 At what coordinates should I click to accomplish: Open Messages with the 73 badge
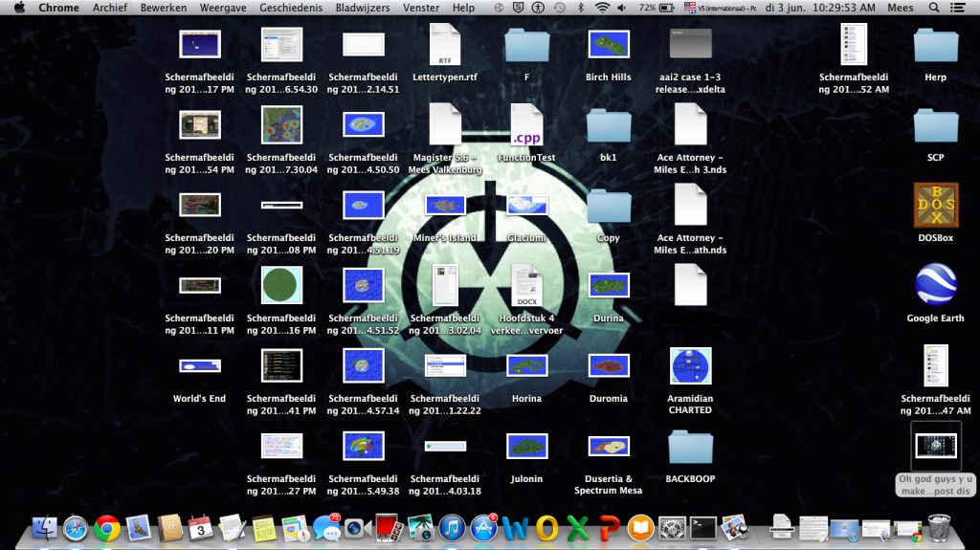326,528
